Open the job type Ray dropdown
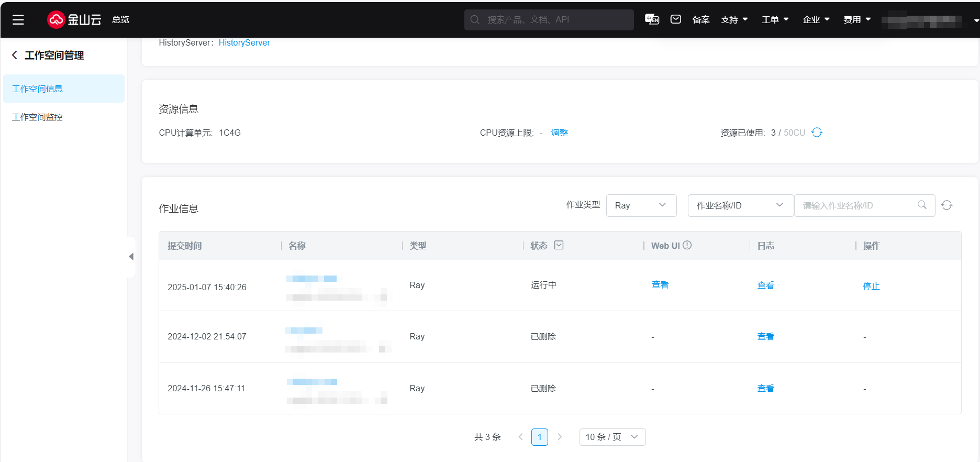Image resolution: width=980 pixels, height=462 pixels. (641, 205)
